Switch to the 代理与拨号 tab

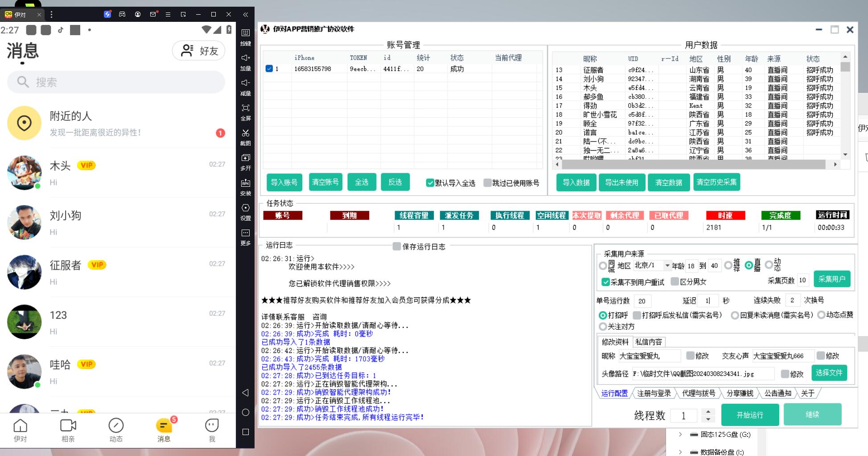(698, 393)
